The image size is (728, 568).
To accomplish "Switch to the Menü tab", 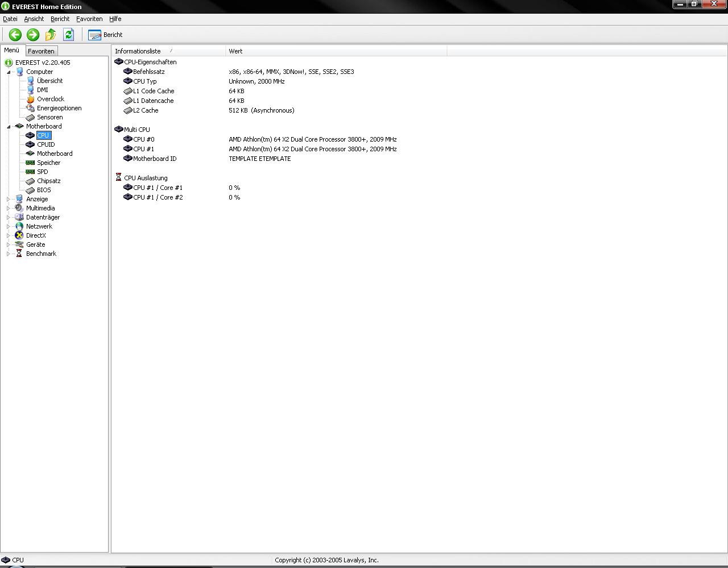I will tap(12, 50).
